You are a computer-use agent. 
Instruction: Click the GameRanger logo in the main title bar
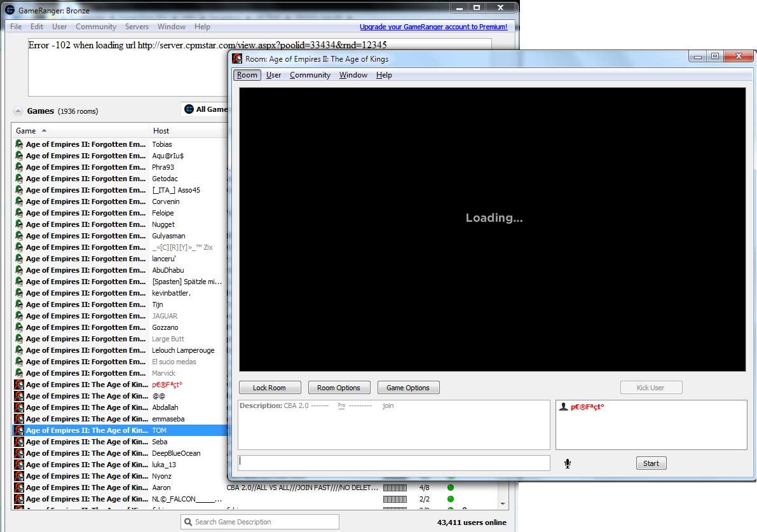pos(10,10)
